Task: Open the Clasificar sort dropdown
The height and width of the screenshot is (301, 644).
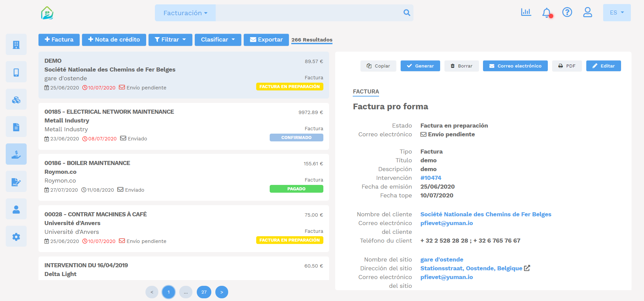Action: click(x=218, y=40)
